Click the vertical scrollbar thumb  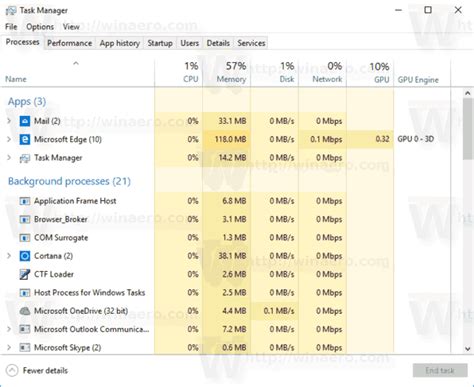tap(468, 128)
